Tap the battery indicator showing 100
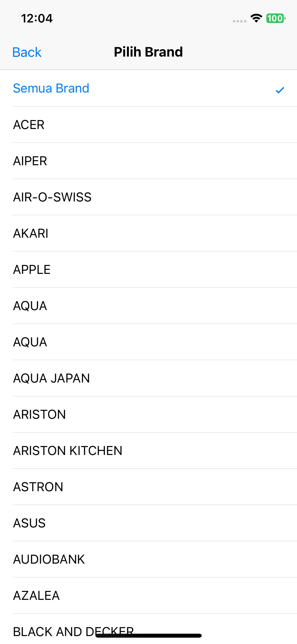The image size is (297, 644). tap(276, 18)
